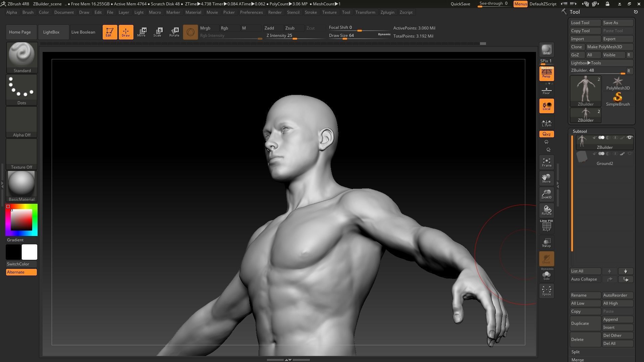The height and width of the screenshot is (362, 644).
Task: Click the Gizmo 3D circle icon
Action: pos(190,32)
